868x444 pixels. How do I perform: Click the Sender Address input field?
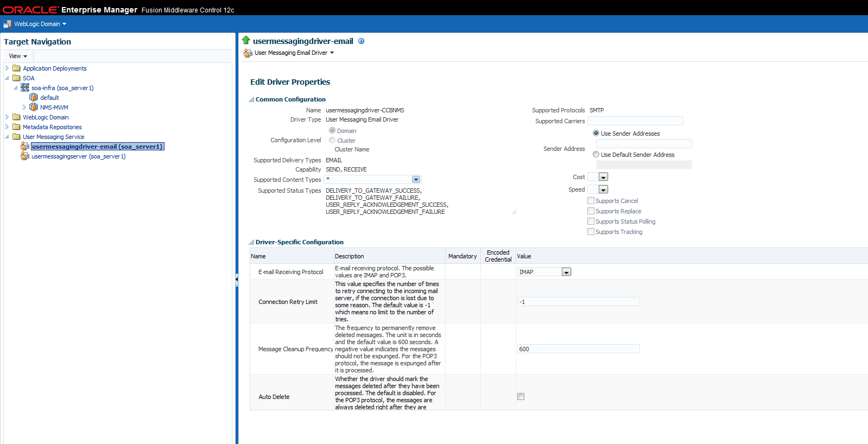point(644,143)
